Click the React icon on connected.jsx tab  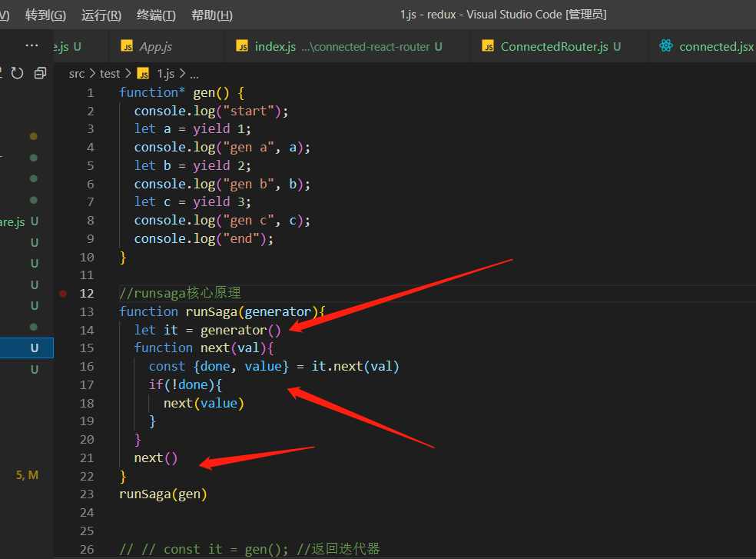point(666,46)
